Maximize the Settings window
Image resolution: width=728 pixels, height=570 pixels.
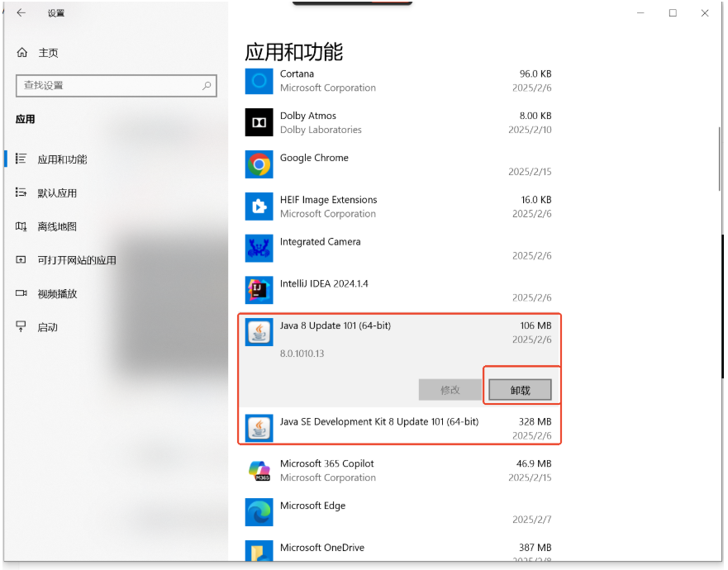coord(673,13)
